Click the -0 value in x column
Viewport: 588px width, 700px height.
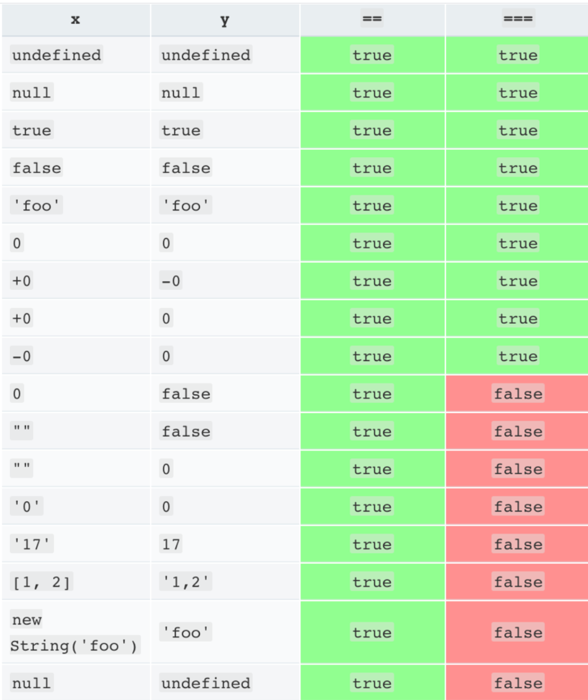(x=22, y=356)
